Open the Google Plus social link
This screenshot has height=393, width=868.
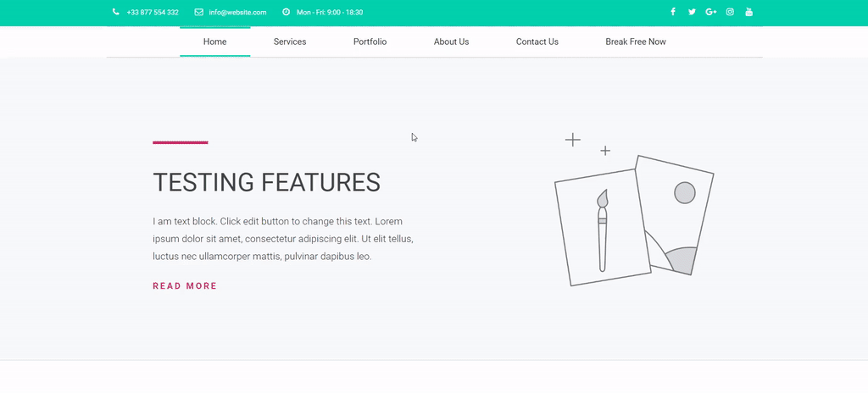tap(710, 12)
